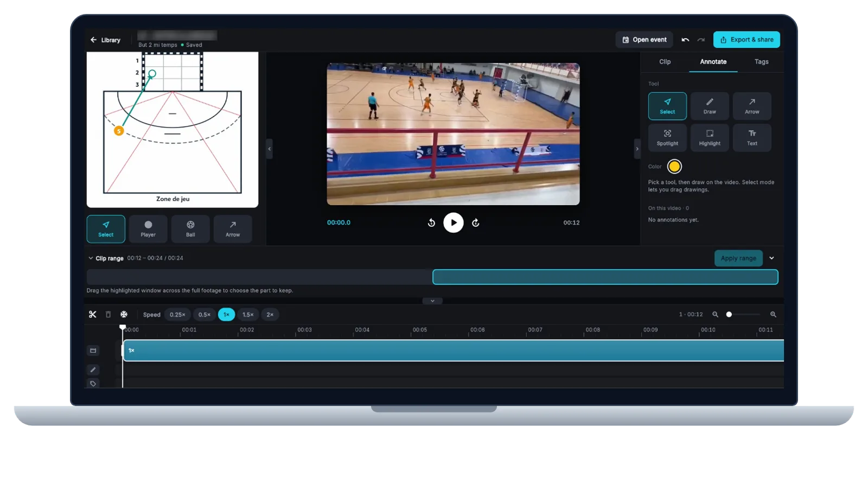Switch to the Clip tab

tap(665, 62)
